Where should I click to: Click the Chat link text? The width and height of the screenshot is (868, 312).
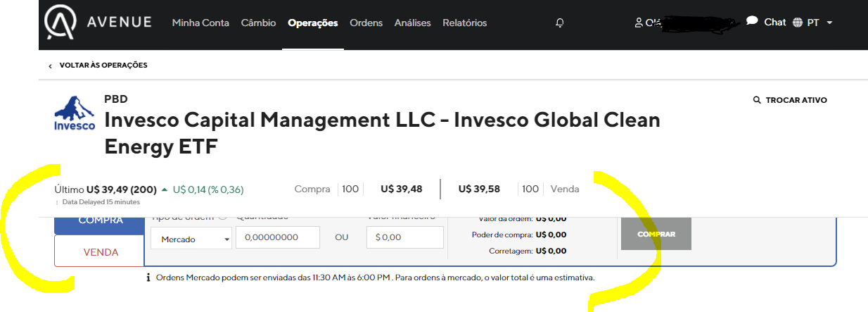774,22
